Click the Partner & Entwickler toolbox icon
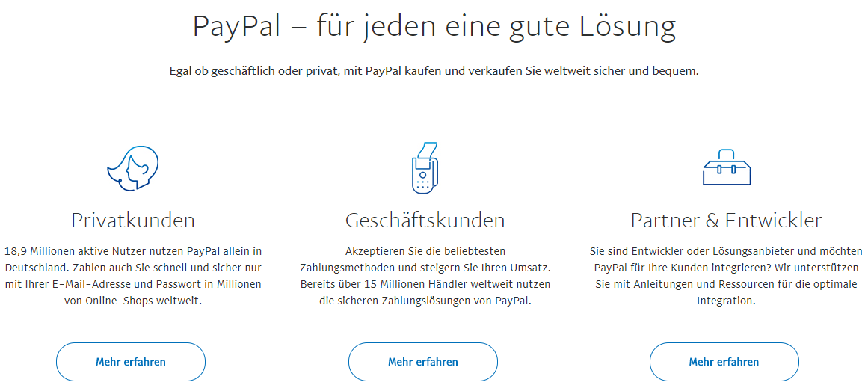This screenshot has height=388, width=868. tap(726, 169)
